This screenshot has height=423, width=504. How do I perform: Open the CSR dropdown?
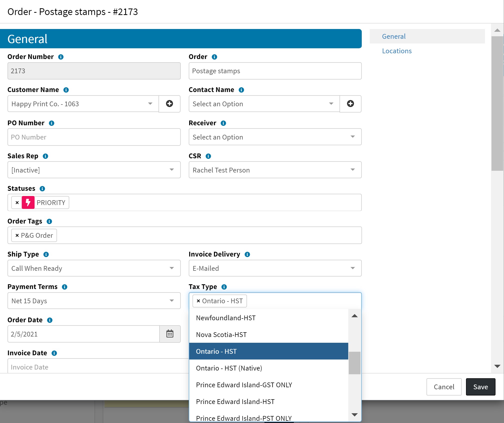(x=275, y=170)
